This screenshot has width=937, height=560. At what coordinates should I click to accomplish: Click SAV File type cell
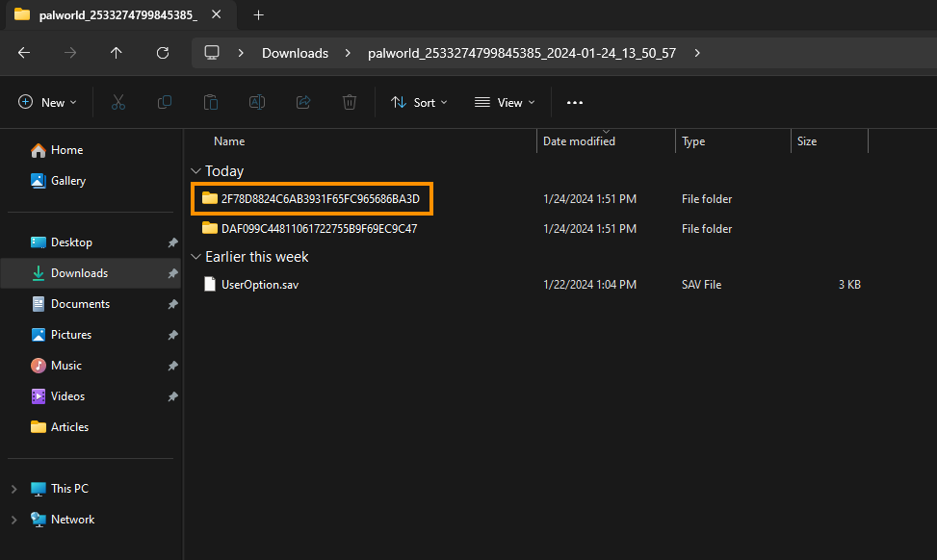pyautogui.click(x=702, y=285)
